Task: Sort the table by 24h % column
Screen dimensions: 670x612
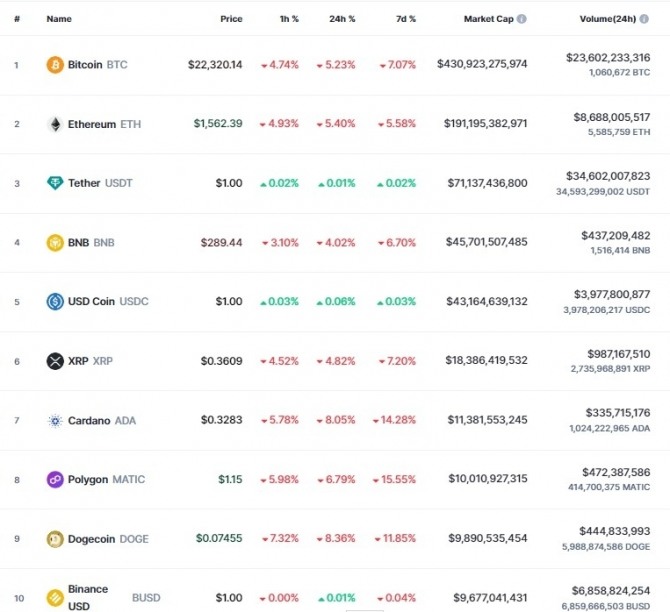Action: point(342,19)
